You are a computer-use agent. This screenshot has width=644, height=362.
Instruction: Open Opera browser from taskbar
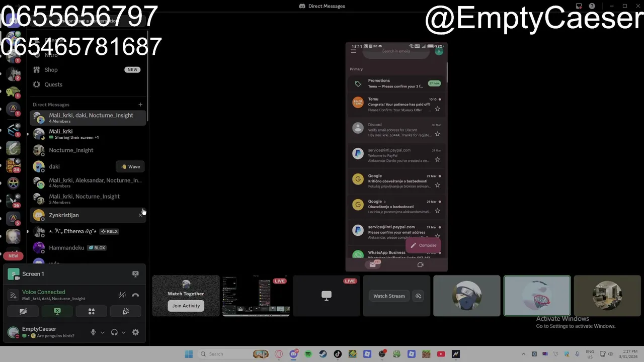(x=279, y=354)
